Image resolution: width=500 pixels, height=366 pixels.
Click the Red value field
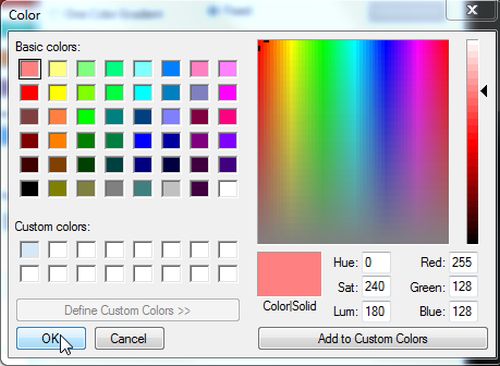pyautogui.click(x=463, y=263)
